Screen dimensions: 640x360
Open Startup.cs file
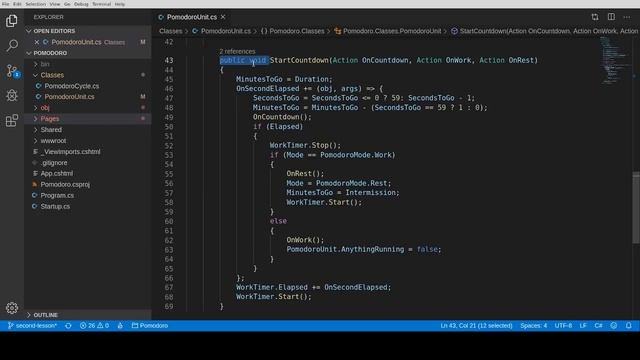(x=55, y=207)
